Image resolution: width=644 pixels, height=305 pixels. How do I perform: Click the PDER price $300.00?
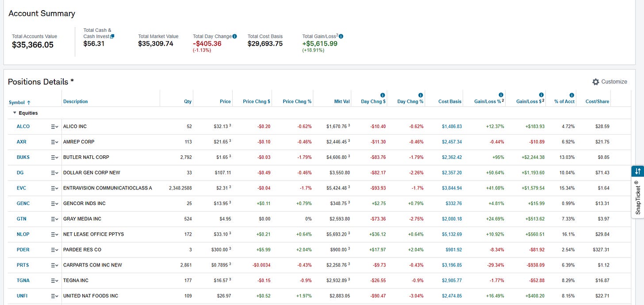[x=219, y=250]
